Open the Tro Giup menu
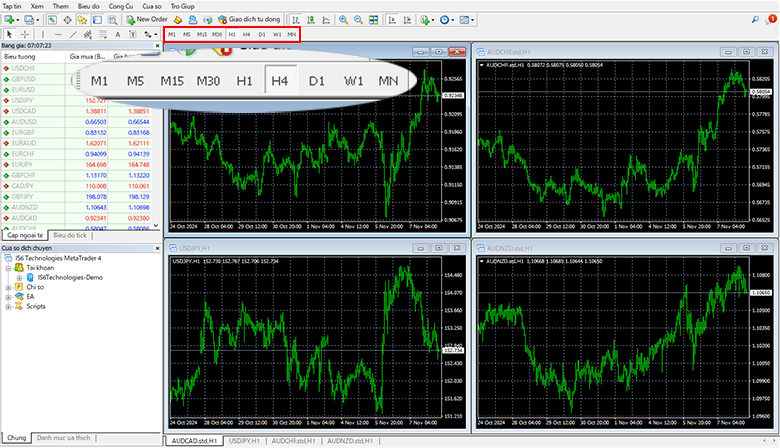The image size is (780, 448). coord(183,6)
